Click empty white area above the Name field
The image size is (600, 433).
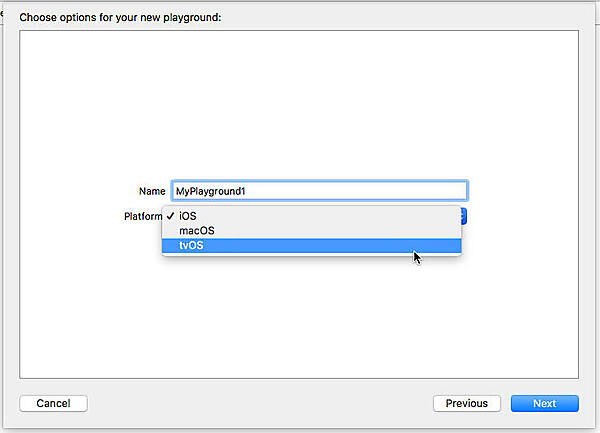point(300,110)
